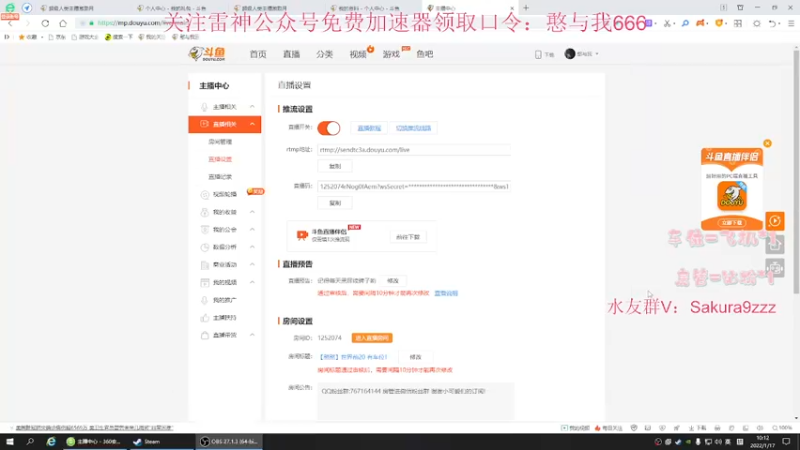This screenshot has width=800, height=450.
Task: Open 主播评分 sidebar item
Action: [224, 317]
